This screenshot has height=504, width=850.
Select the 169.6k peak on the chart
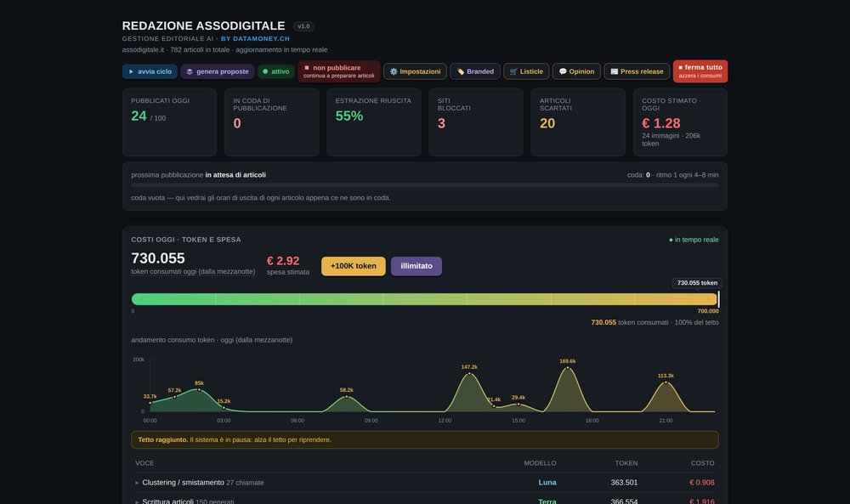click(568, 368)
